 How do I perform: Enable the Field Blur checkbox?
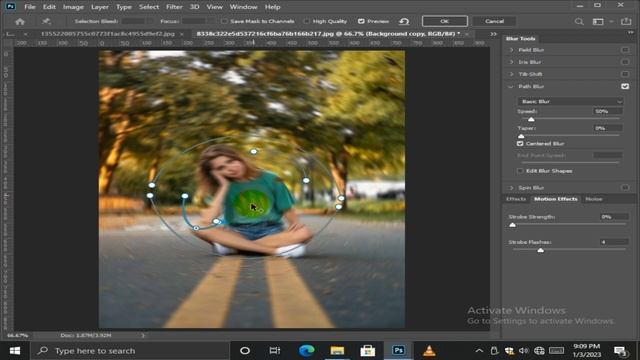625,50
